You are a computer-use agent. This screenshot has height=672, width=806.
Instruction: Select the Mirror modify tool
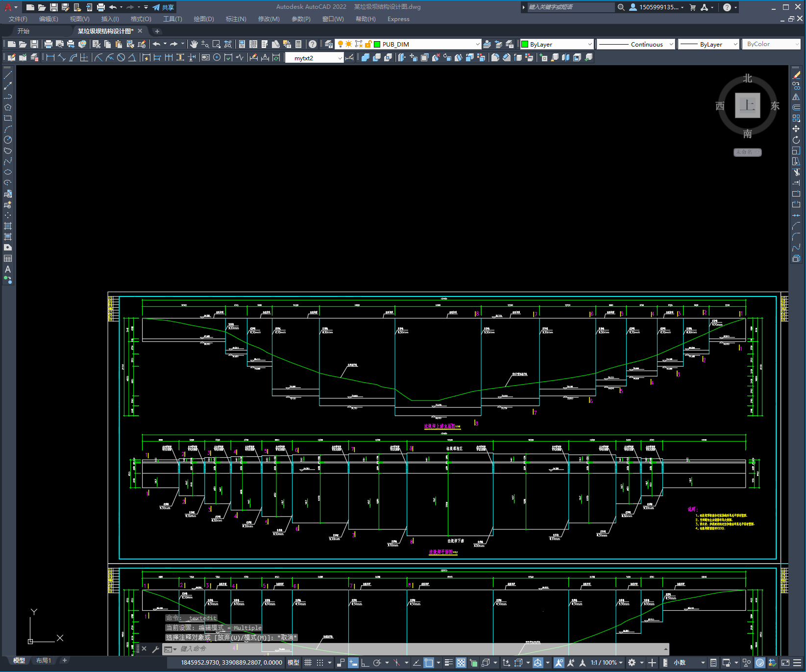pos(796,97)
